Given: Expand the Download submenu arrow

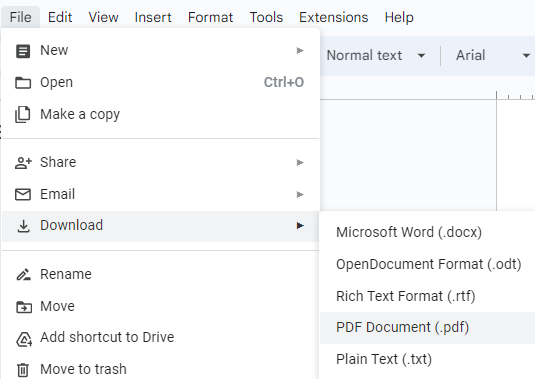Looking at the screenshot, I should click(300, 225).
